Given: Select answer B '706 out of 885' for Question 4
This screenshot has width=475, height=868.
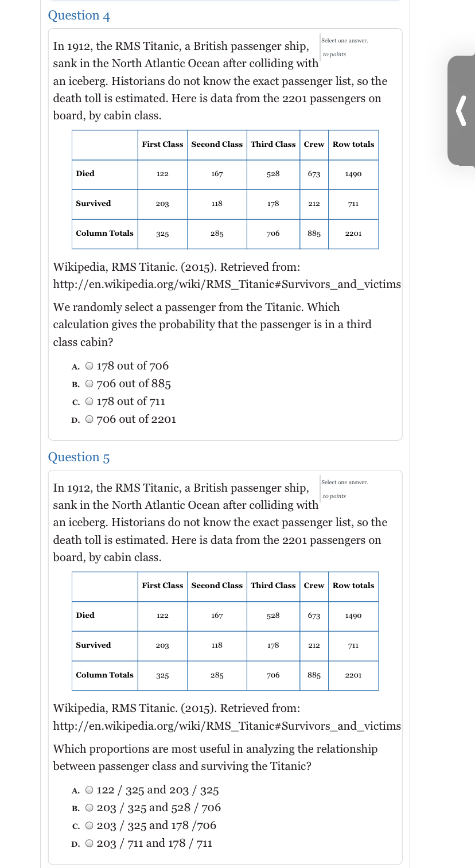Looking at the screenshot, I should point(89,383).
